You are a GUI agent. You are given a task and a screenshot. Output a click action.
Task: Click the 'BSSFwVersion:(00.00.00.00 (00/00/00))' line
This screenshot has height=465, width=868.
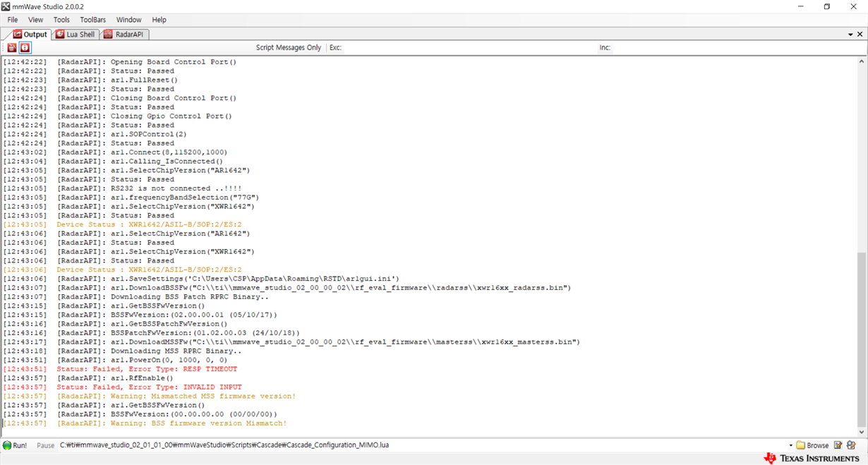140,414
